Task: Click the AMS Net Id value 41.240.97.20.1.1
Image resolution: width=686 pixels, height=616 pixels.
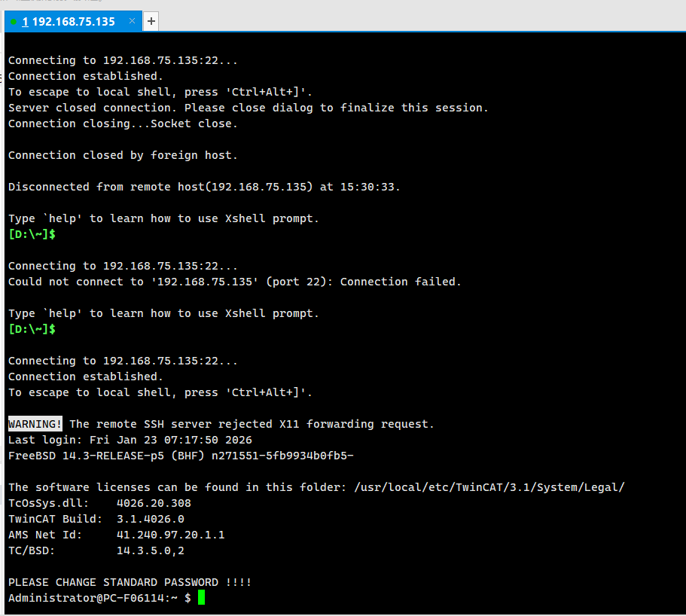Action: (x=170, y=535)
